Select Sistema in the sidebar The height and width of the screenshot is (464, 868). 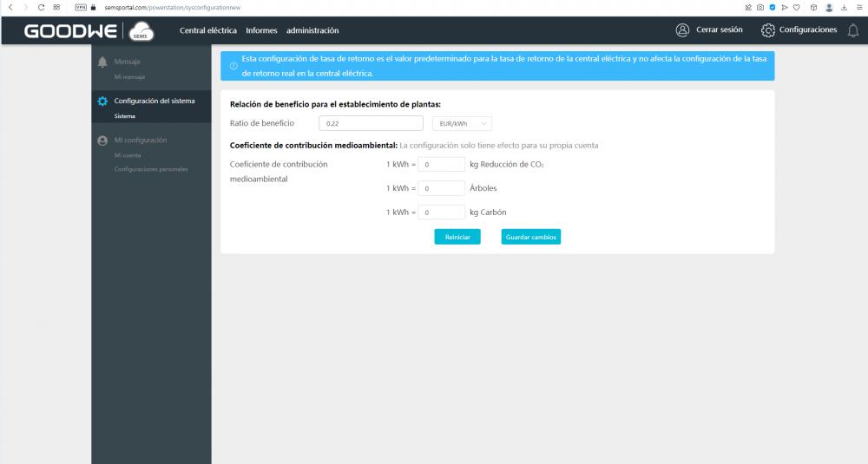(124, 116)
